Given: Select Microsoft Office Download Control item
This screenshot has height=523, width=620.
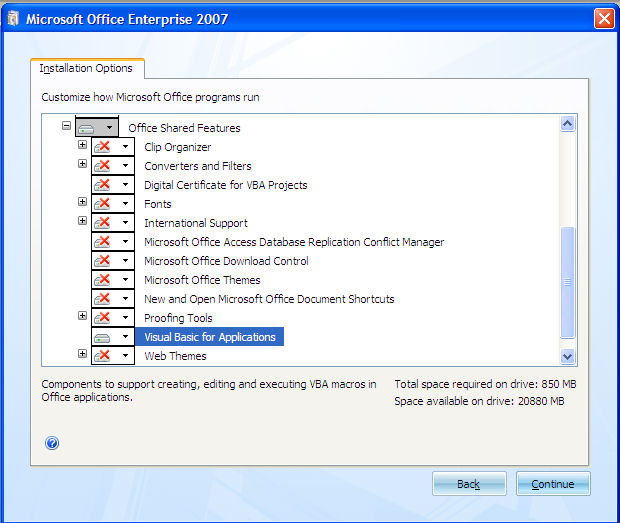Looking at the screenshot, I should coord(226,261).
